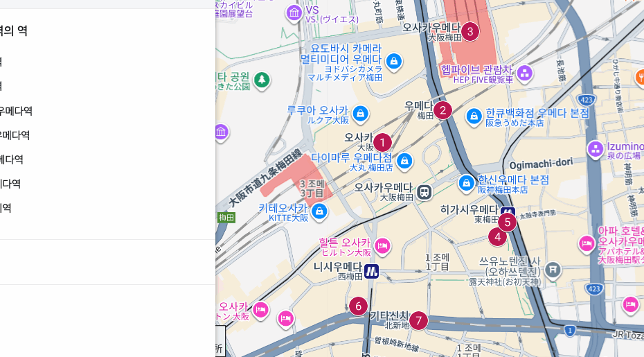Click map marker number 3
The image size is (644, 357).
click(470, 31)
